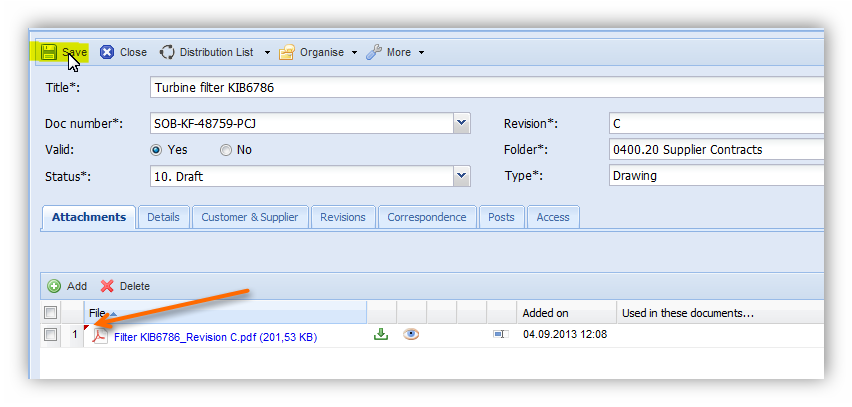Image resolution: width=852 pixels, height=407 pixels.
Task: Download the attachment with green arrow icon
Action: coord(380,335)
